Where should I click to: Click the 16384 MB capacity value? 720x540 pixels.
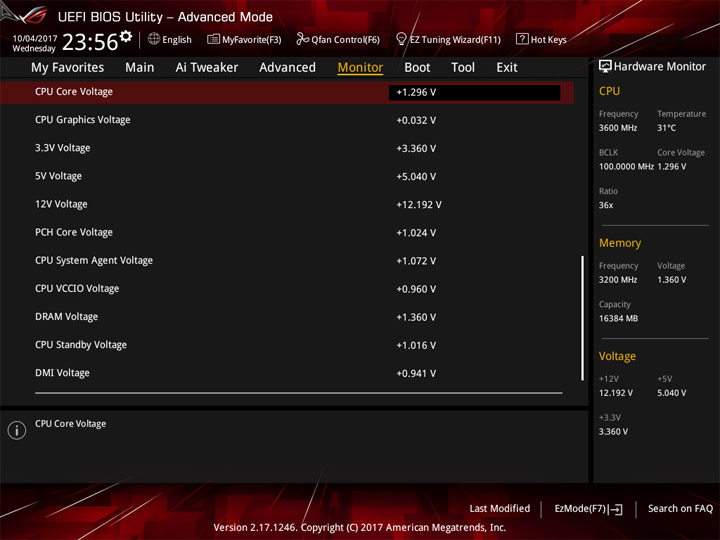pyautogui.click(x=618, y=318)
